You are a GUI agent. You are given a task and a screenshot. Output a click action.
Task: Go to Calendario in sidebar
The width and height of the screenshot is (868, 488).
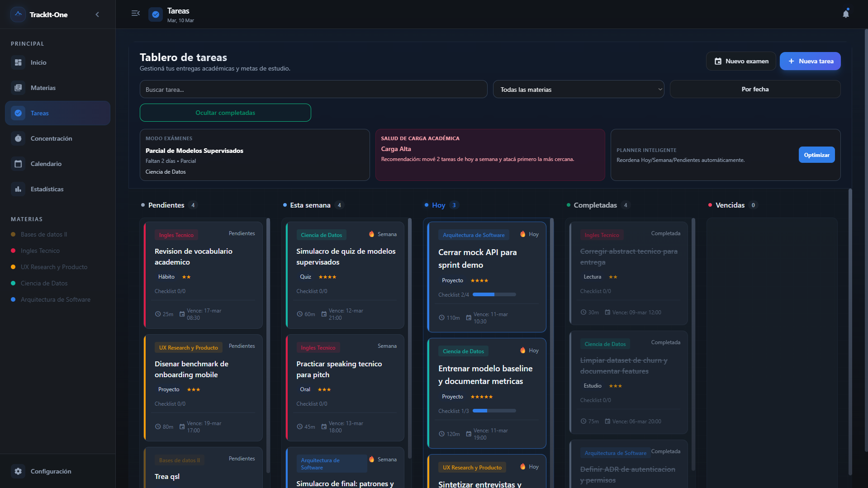click(x=57, y=164)
